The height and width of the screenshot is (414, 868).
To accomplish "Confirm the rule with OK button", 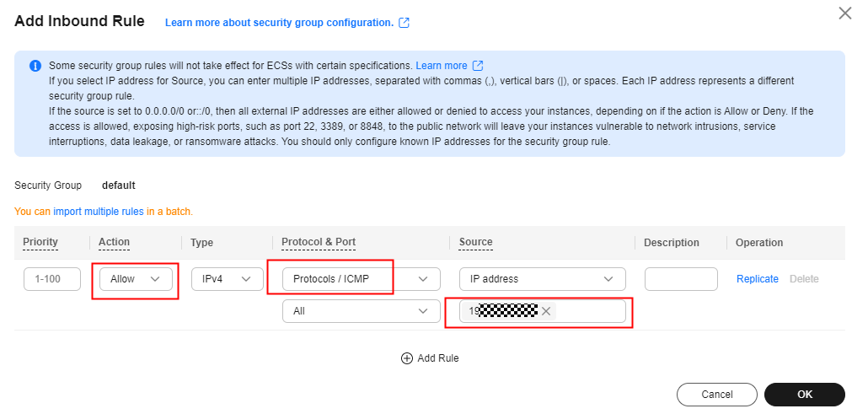I will [x=805, y=395].
